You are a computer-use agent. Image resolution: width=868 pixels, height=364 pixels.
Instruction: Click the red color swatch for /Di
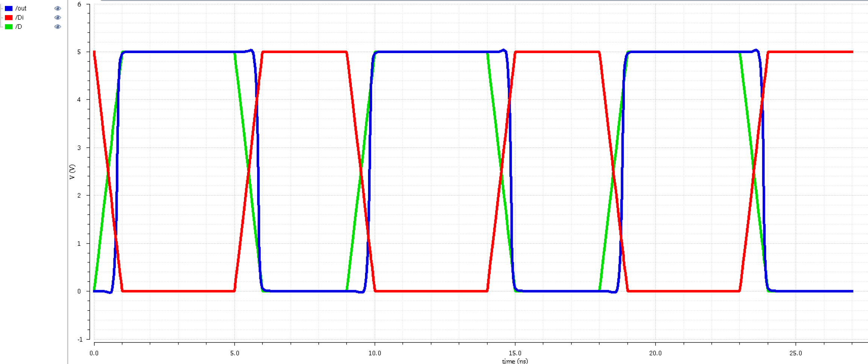[x=9, y=17]
